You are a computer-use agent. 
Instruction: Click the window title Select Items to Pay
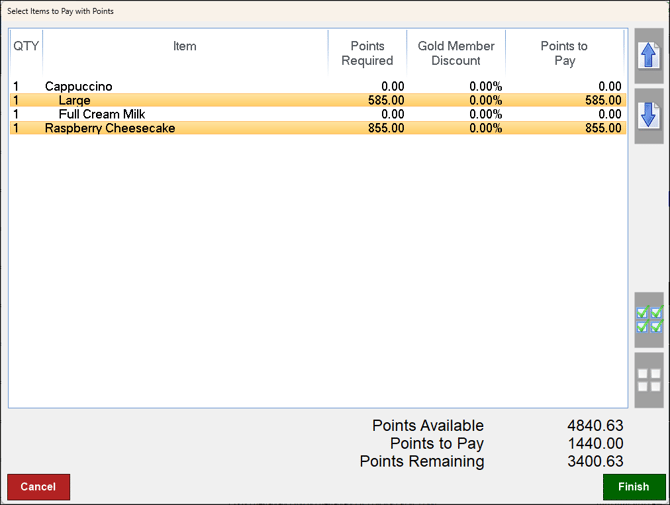click(60, 12)
